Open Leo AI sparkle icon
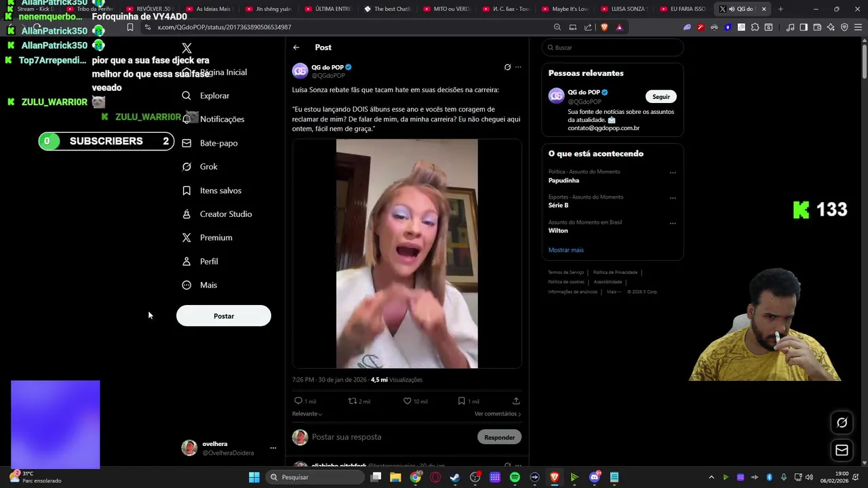The width and height of the screenshot is (868, 488). tap(831, 27)
